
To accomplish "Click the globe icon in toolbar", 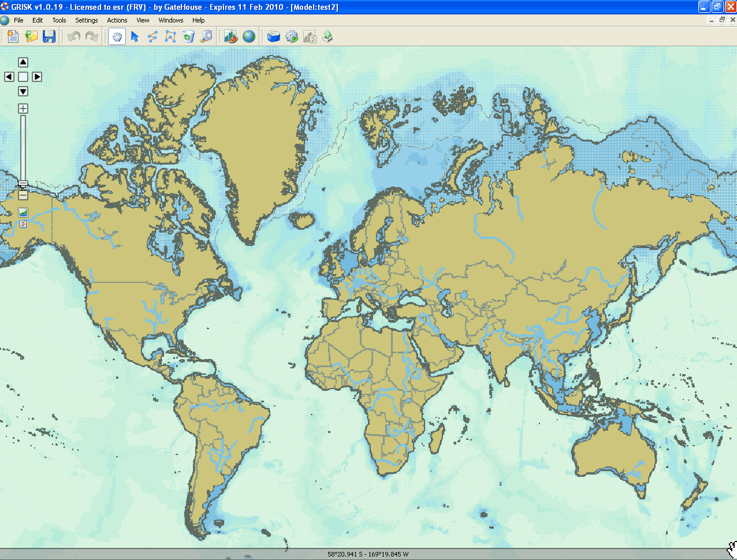I will pyautogui.click(x=249, y=37).
